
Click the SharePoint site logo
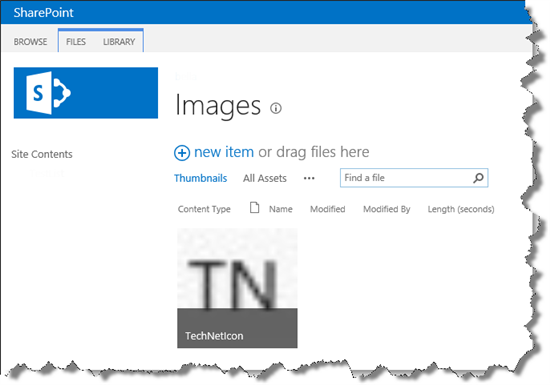(86, 93)
